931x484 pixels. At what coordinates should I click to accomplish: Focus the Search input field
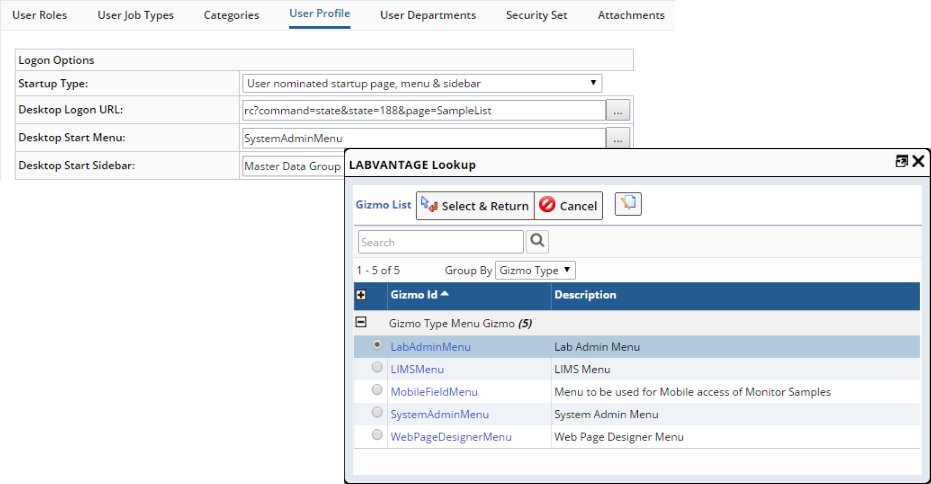coord(441,242)
